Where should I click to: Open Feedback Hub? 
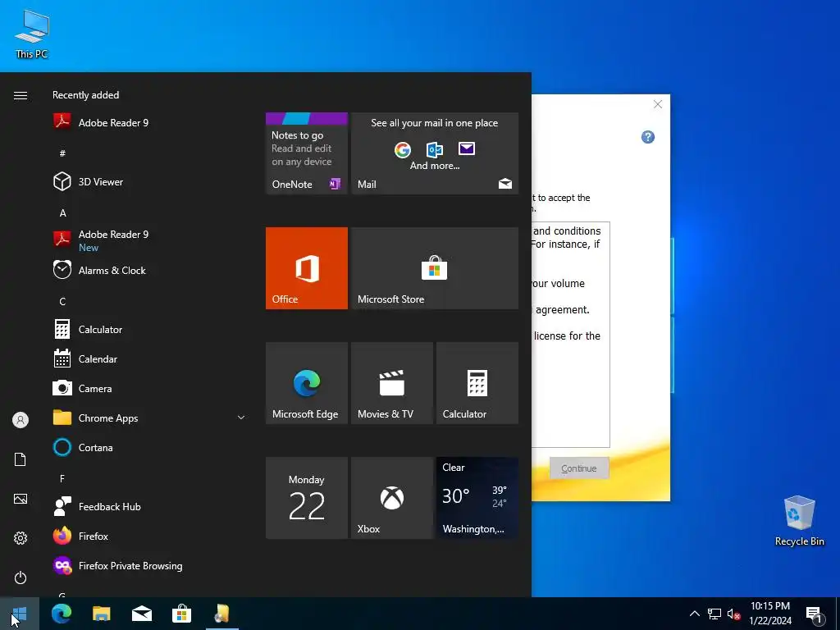pyautogui.click(x=150, y=505)
